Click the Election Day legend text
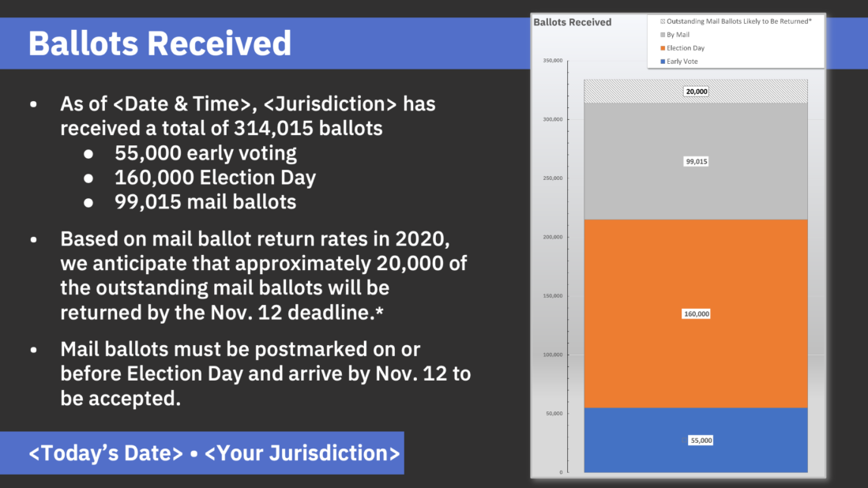 (x=686, y=48)
